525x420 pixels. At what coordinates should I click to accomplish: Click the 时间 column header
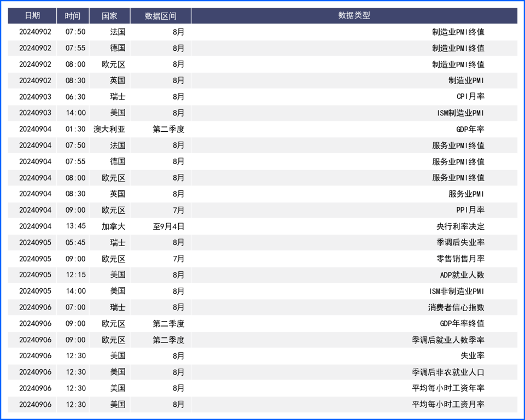click(73, 16)
